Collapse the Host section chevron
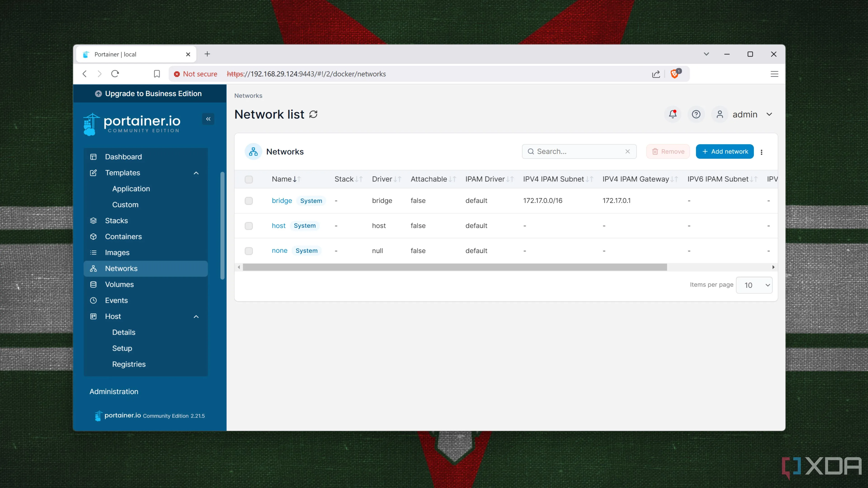This screenshot has width=868, height=488. click(x=196, y=317)
